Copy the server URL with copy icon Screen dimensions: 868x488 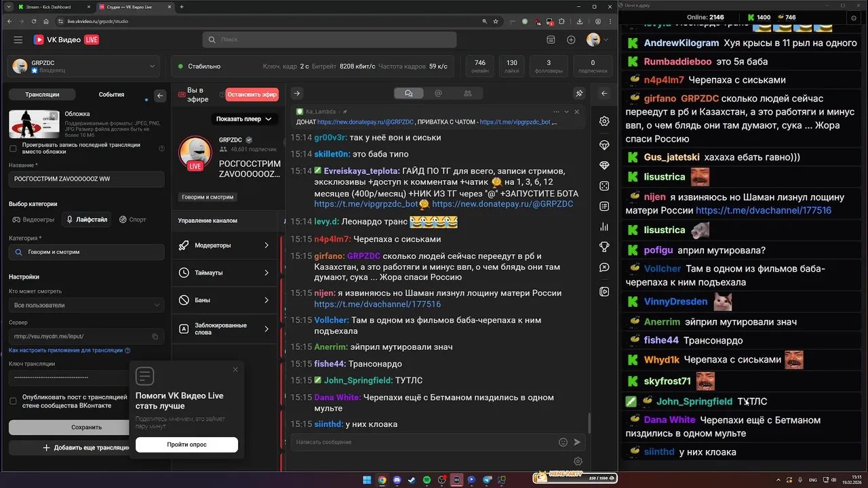[x=155, y=336]
